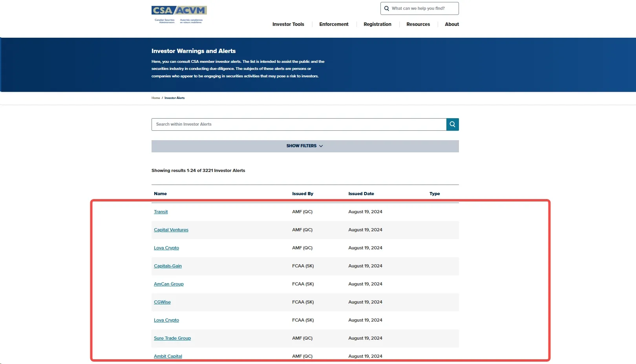Click the issued date in the Sure Trade Group row
Image resolution: width=636 pixels, height=364 pixels.
pos(365,338)
